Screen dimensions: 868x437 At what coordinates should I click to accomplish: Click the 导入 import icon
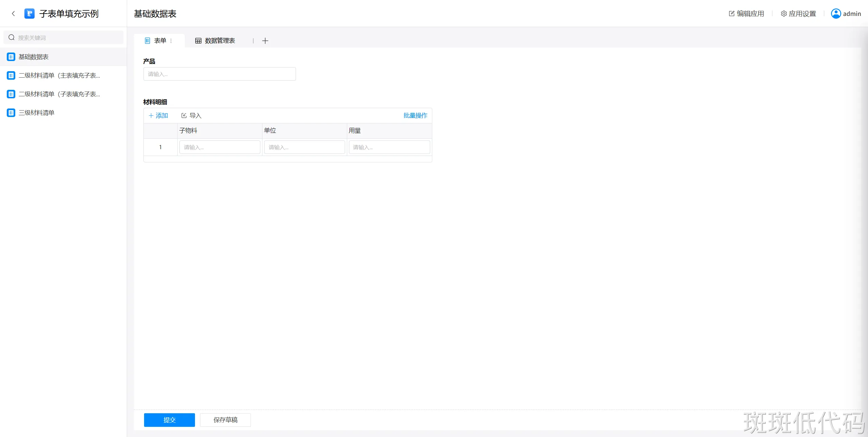184,116
